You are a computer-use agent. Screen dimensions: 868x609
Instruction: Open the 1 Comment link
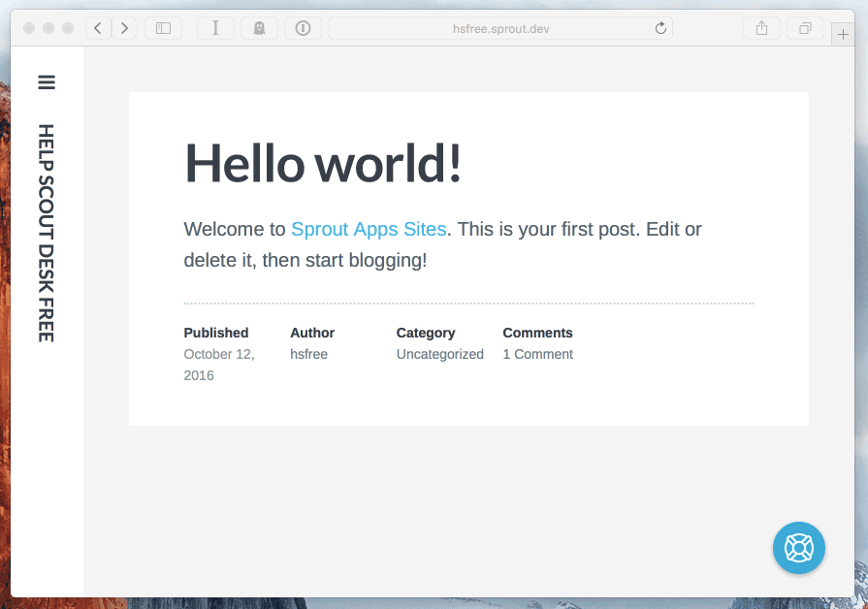tap(537, 354)
